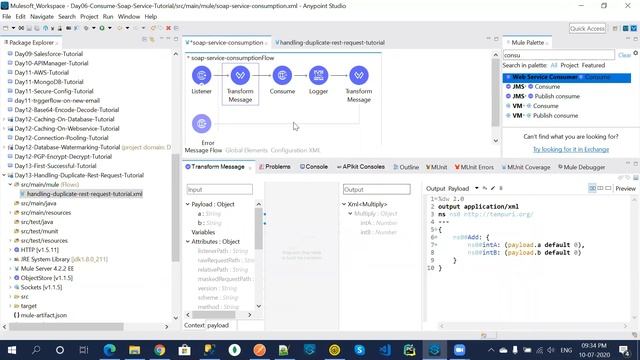Click the Input filter field
This screenshot has width=640, height=360.
tap(220, 189)
